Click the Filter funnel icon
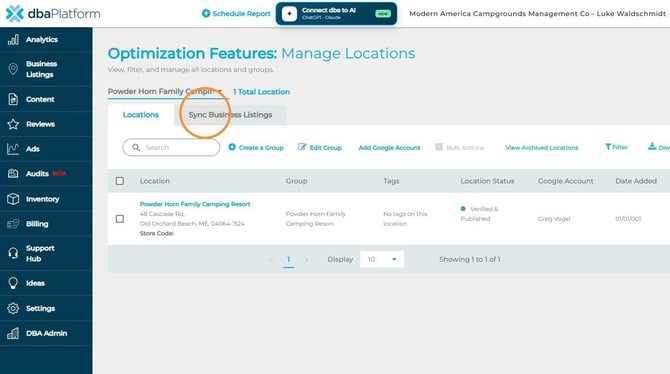This screenshot has width=670, height=374. (608, 147)
